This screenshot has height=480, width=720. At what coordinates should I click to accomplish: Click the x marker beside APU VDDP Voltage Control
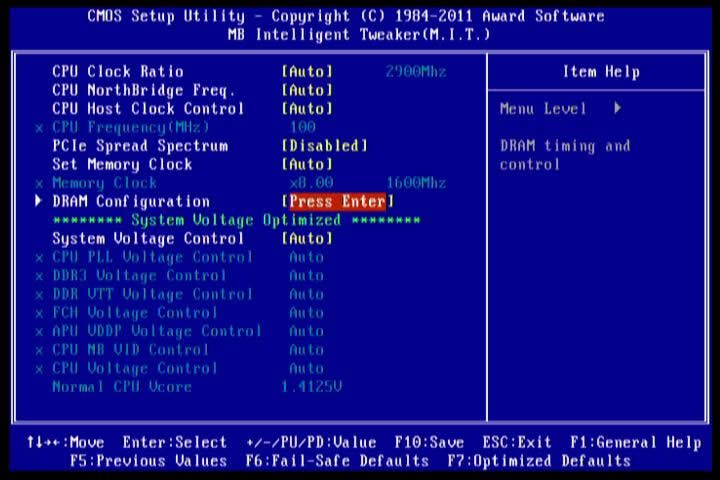tap(39, 333)
